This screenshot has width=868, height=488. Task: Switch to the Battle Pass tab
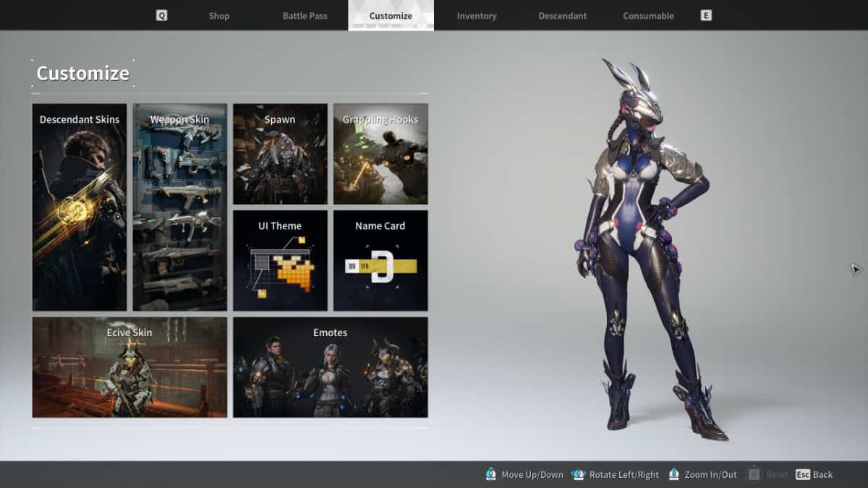pyautogui.click(x=305, y=15)
